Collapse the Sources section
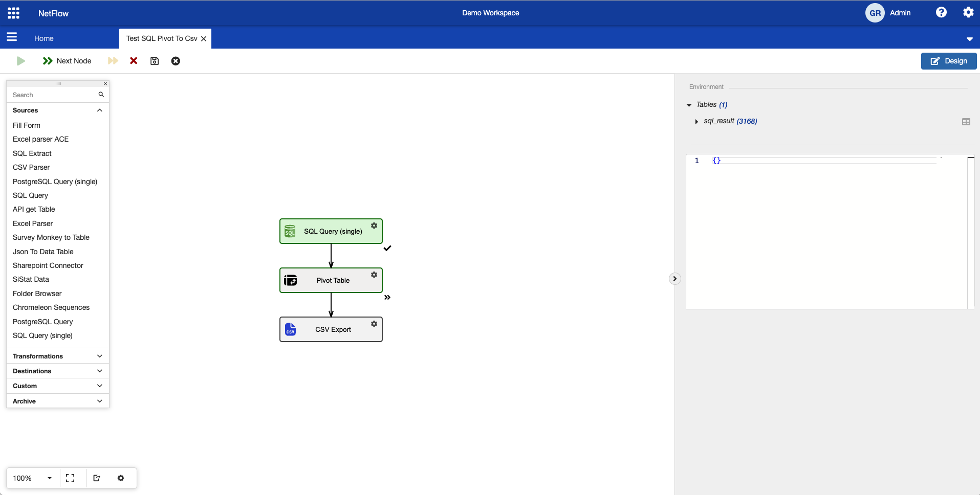 [99, 110]
